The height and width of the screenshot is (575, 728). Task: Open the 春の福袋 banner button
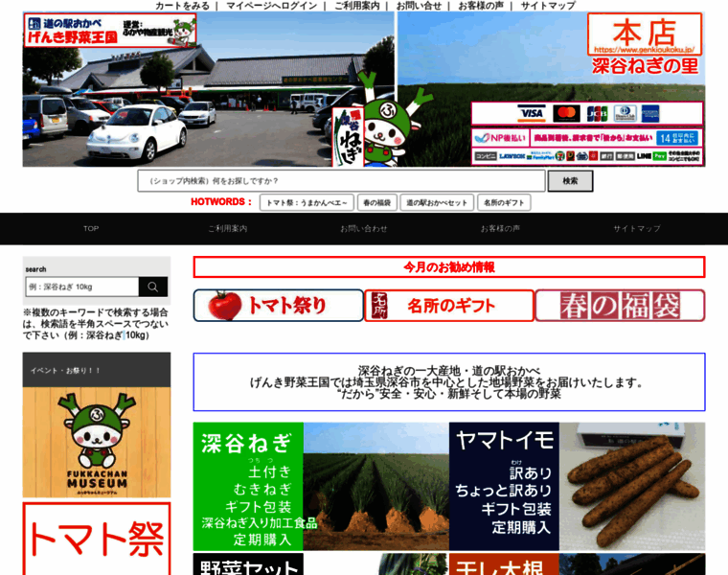click(x=621, y=305)
